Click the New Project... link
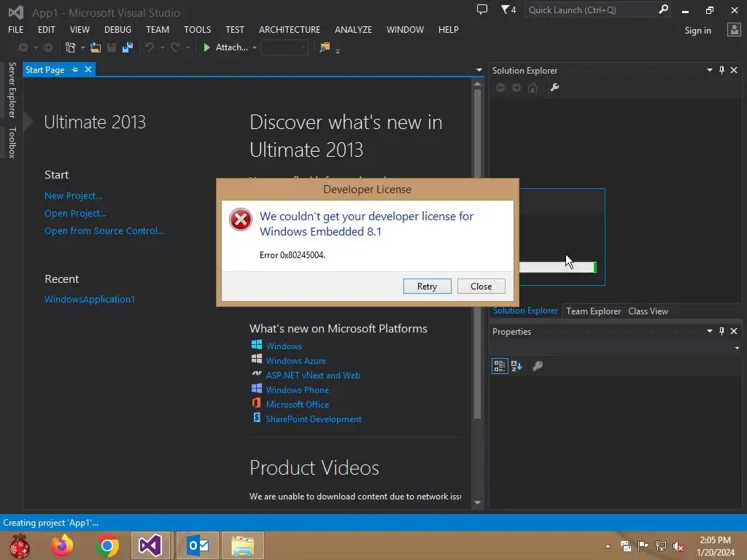The width and height of the screenshot is (747, 560). click(73, 195)
